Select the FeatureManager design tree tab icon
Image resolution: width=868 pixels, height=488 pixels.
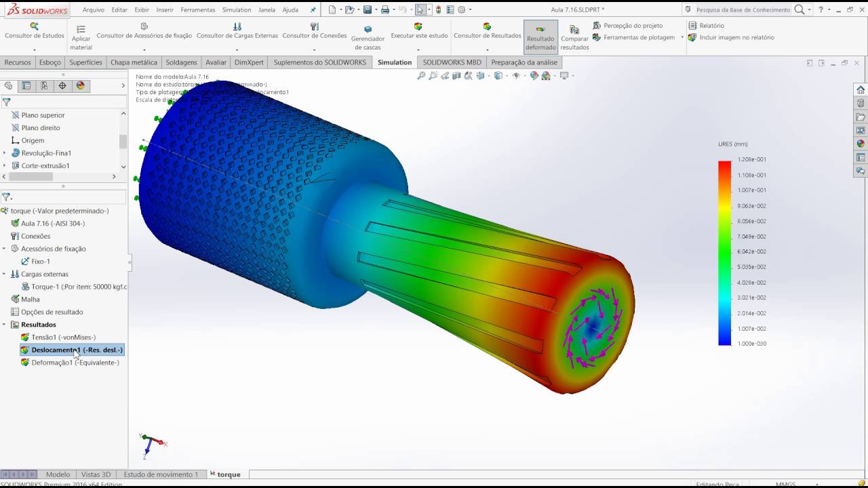8,85
